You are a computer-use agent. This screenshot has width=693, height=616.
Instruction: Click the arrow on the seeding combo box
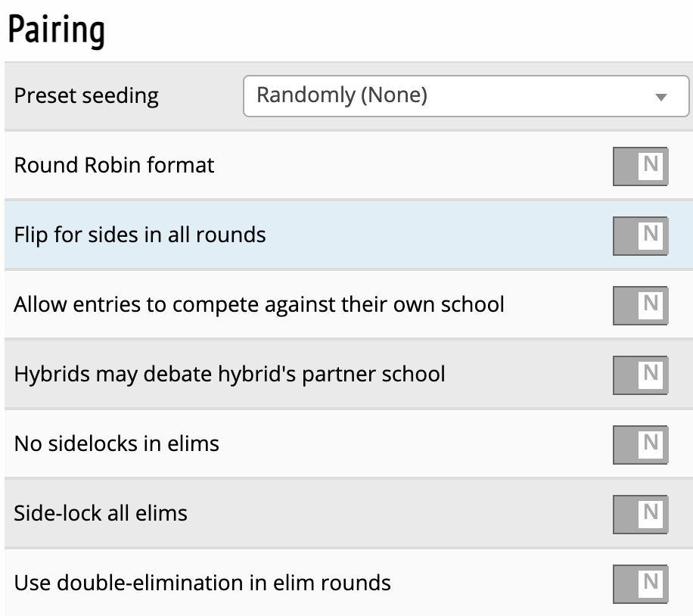(x=660, y=97)
